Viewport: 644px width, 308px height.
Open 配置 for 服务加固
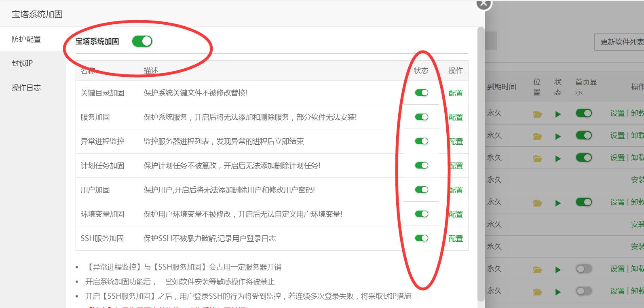tap(456, 117)
